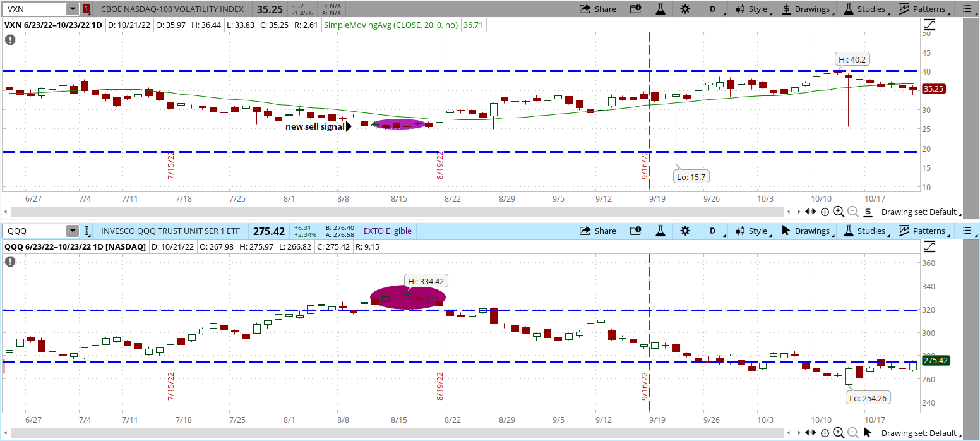Image resolution: width=980 pixels, height=441 pixels.
Task: Click the price level drawing tool under VXN chart
Action: pos(868,212)
